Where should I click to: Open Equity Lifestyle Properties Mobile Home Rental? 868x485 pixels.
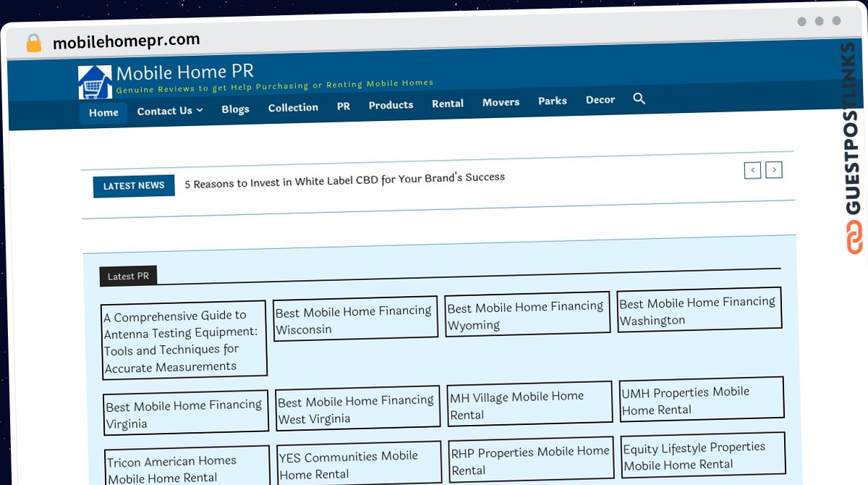coord(703,456)
